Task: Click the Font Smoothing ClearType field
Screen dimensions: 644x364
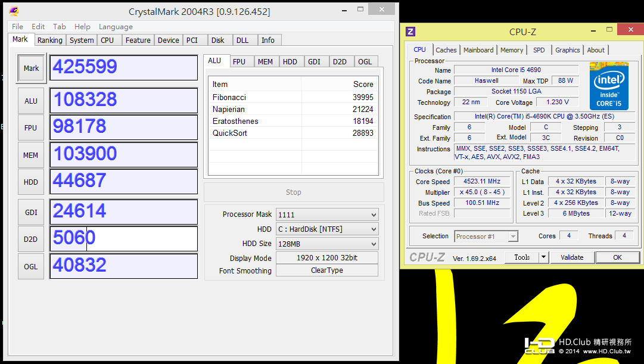Action: click(x=327, y=270)
